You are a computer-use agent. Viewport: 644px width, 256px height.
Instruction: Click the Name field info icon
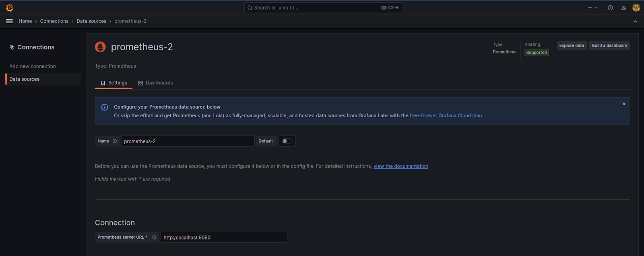click(115, 141)
